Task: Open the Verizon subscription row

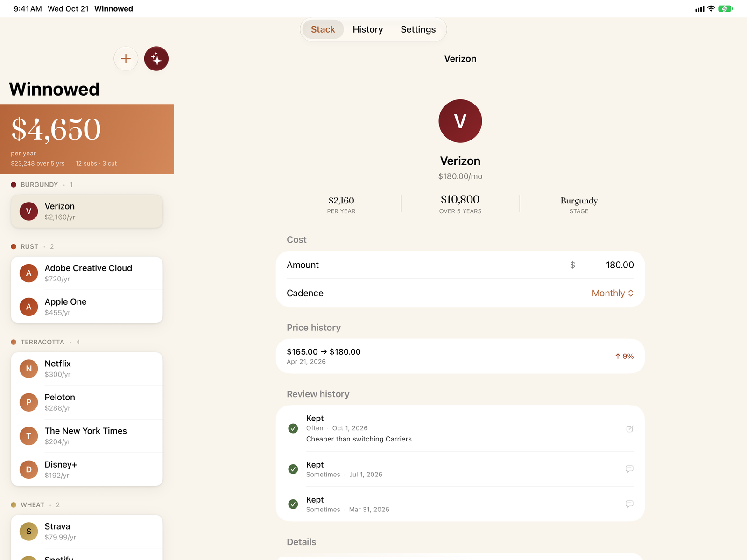Action: 87,211
